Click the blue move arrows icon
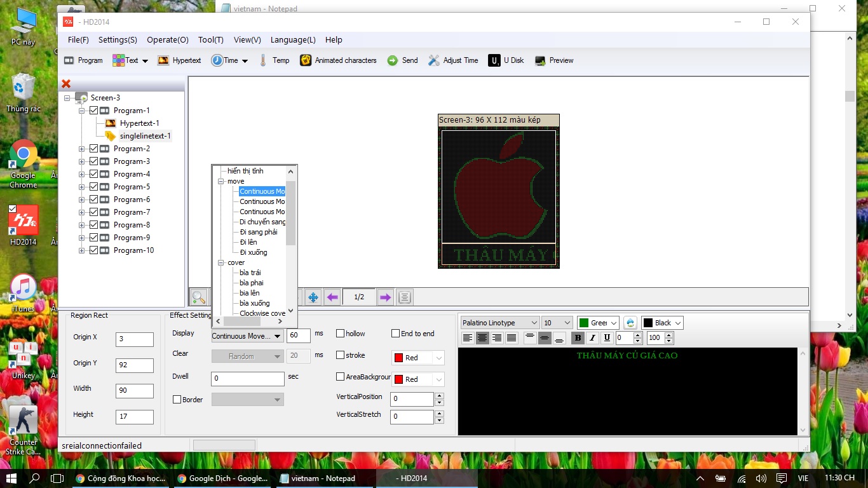The height and width of the screenshot is (488, 868). [x=313, y=297]
